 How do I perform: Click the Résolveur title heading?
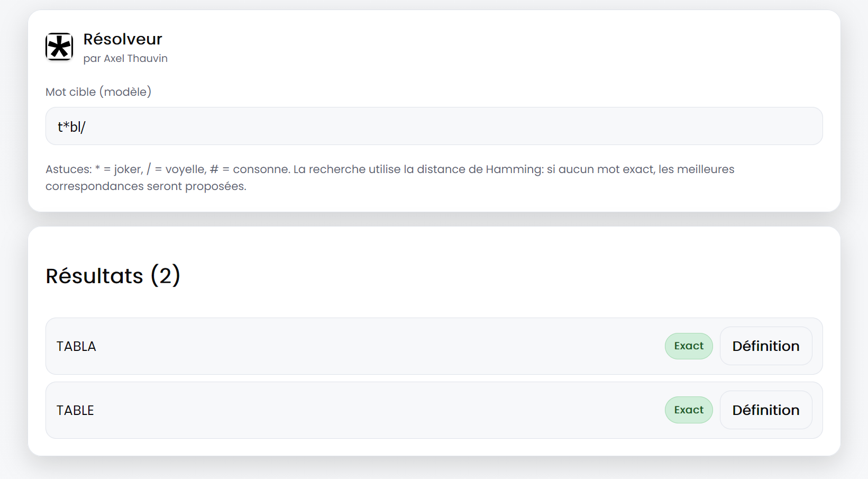click(x=123, y=38)
